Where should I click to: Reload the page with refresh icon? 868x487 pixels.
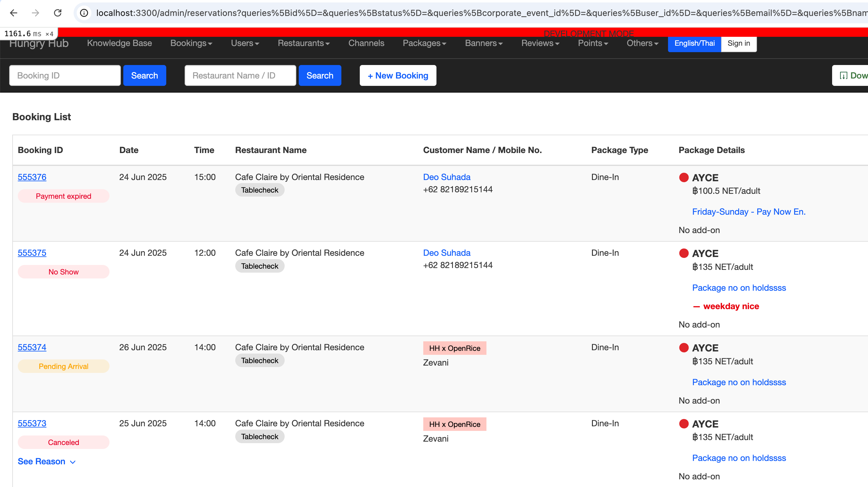click(x=58, y=13)
